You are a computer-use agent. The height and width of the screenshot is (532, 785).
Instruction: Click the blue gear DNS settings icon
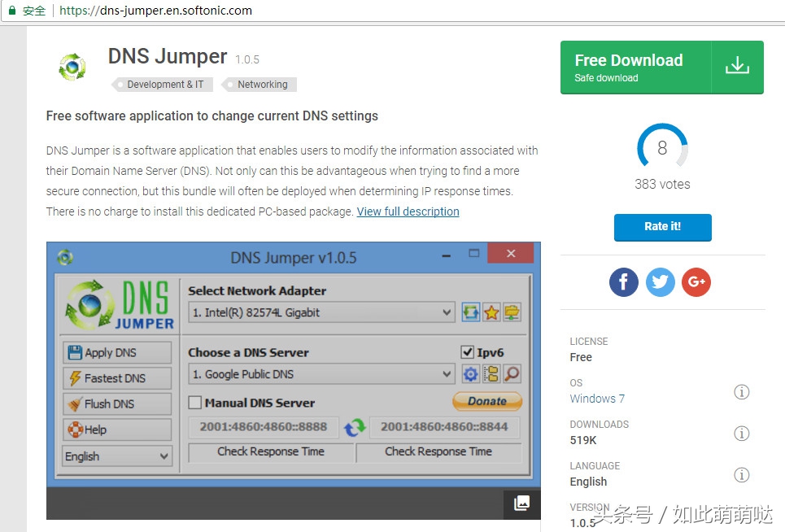click(x=471, y=374)
